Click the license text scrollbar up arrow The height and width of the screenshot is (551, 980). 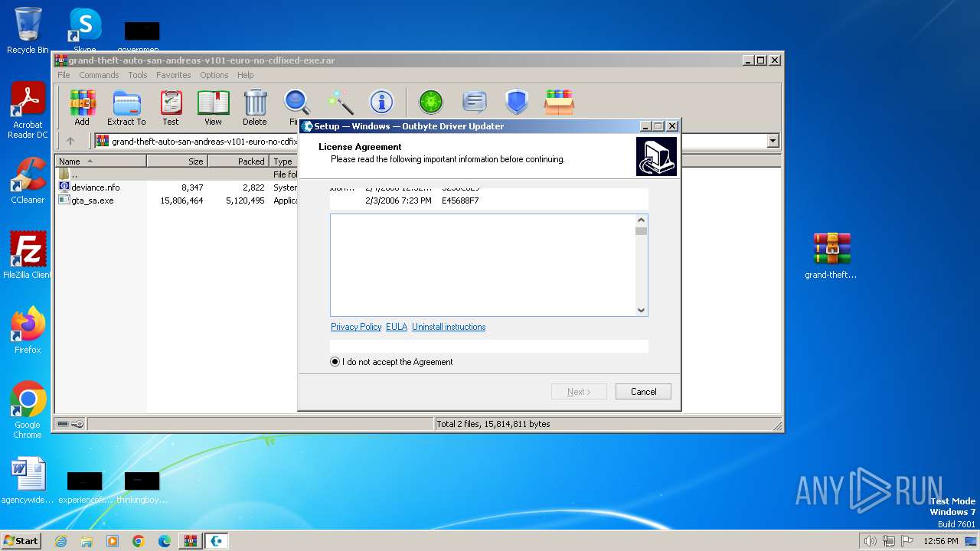point(642,220)
